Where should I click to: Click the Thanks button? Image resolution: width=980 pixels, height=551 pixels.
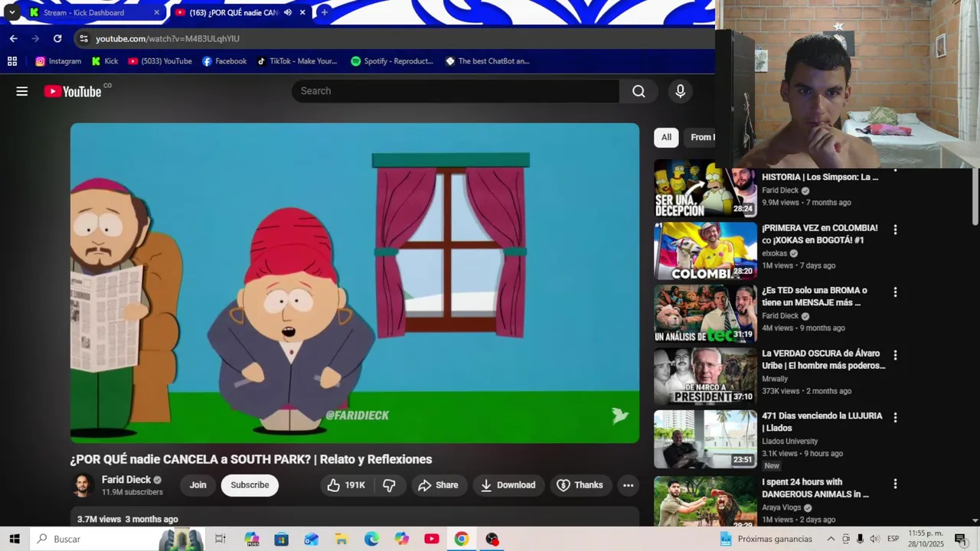[580, 485]
